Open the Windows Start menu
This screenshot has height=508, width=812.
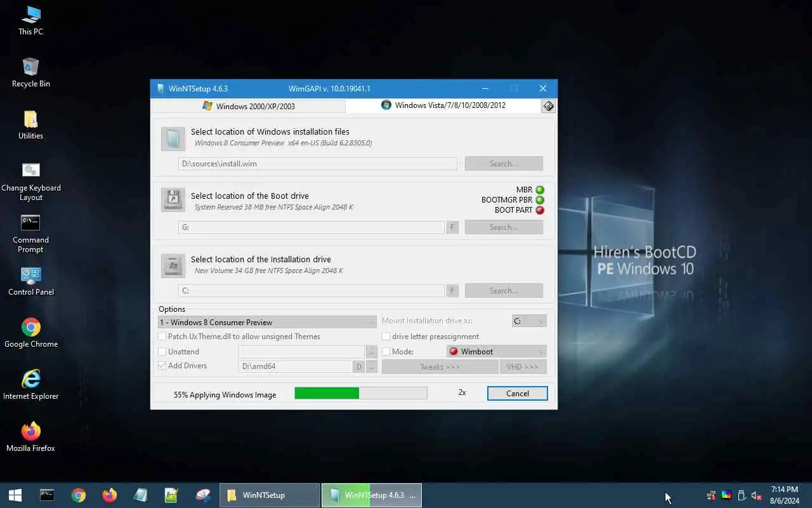[x=15, y=495]
